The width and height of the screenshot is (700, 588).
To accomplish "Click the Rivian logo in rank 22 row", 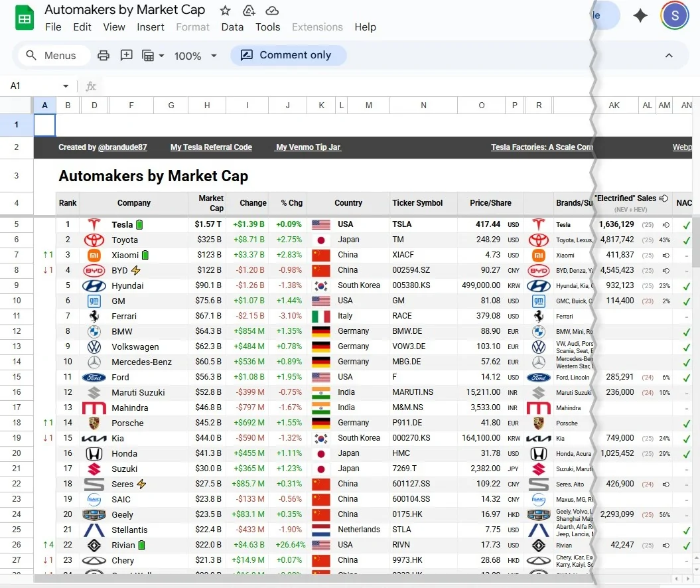I will (94, 545).
